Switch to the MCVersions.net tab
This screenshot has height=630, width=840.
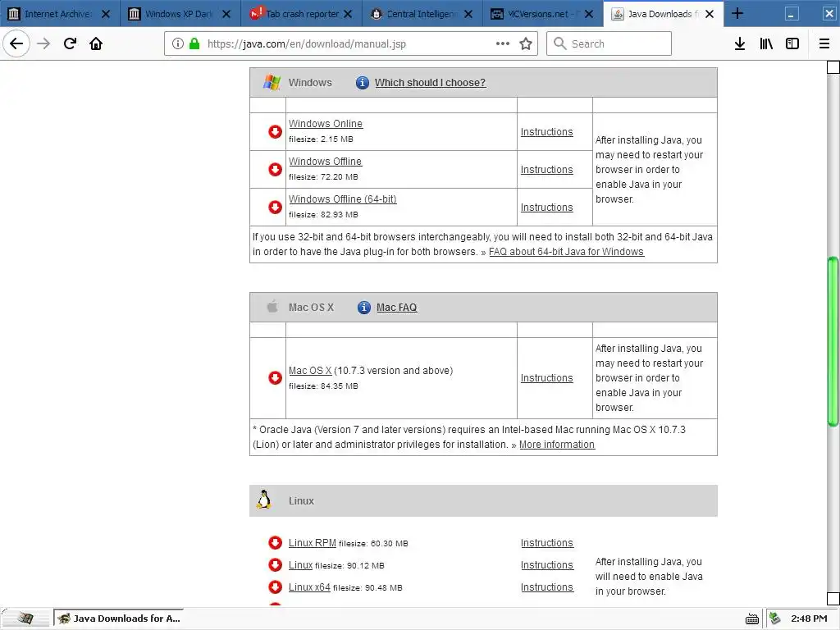coord(541,14)
